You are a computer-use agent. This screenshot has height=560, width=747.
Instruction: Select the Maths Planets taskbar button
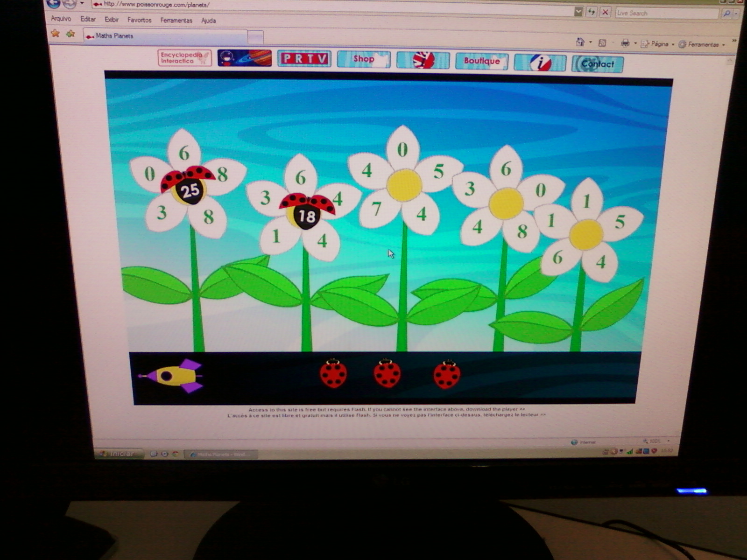pyautogui.click(x=221, y=455)
